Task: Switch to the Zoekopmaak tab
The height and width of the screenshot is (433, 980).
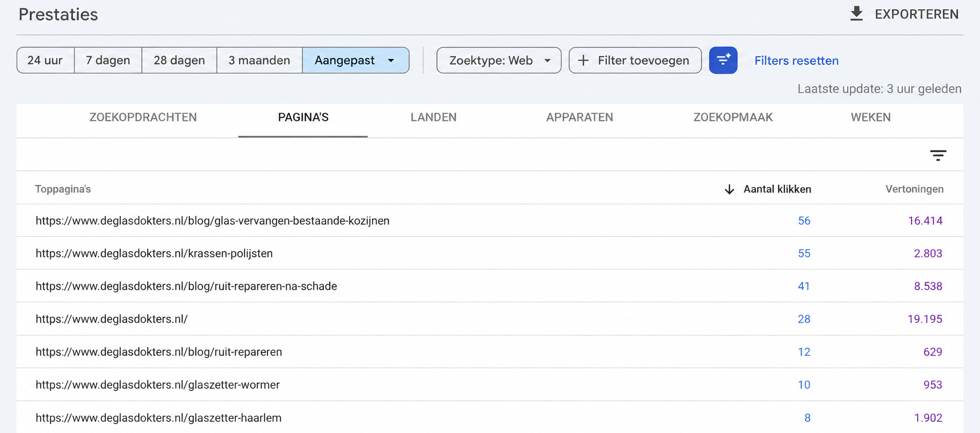Action: click(733, 117)
